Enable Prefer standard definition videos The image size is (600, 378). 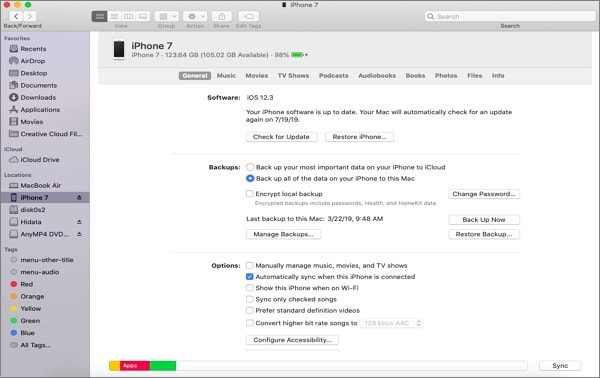point(250,310)
